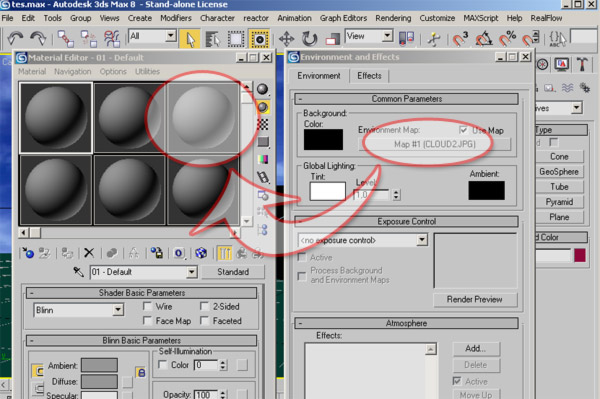Click Use Pivot Point Center icon
600x399 pixels.
[406, 38]
